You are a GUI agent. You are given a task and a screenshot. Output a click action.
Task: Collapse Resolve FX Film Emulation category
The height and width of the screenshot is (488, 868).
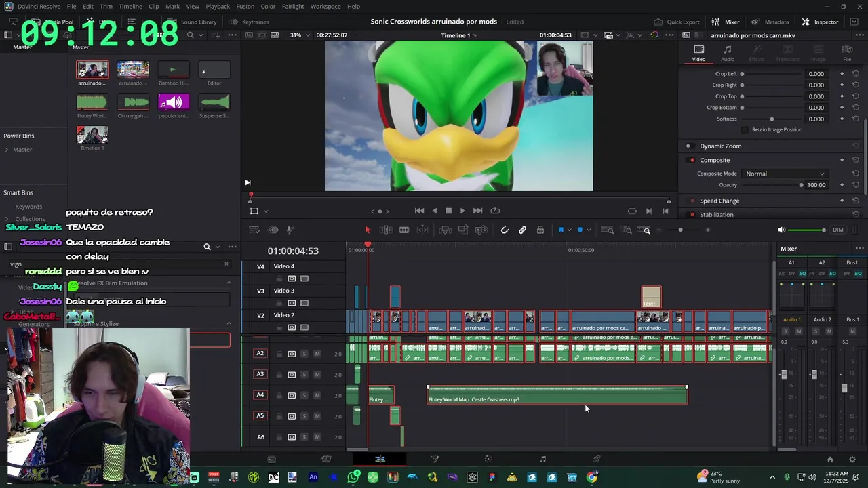click(229, 283)
